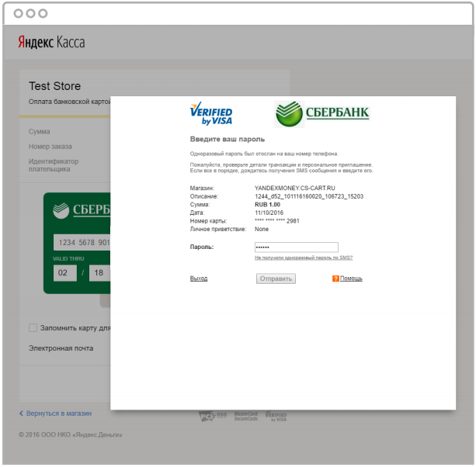Select the 'Введите ваш пароль' heading
476x467 pixels.
[228, 139]
